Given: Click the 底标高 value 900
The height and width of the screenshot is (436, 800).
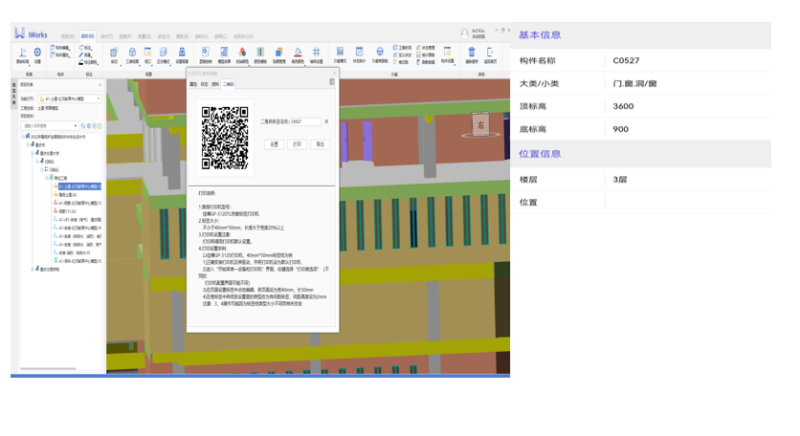Looking at the screenshot, I should tap(620, 129).
